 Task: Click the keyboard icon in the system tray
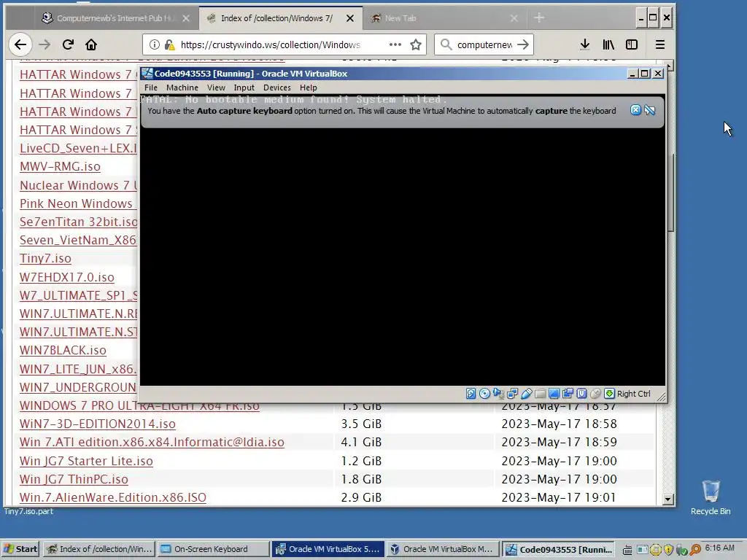point(627,550)
